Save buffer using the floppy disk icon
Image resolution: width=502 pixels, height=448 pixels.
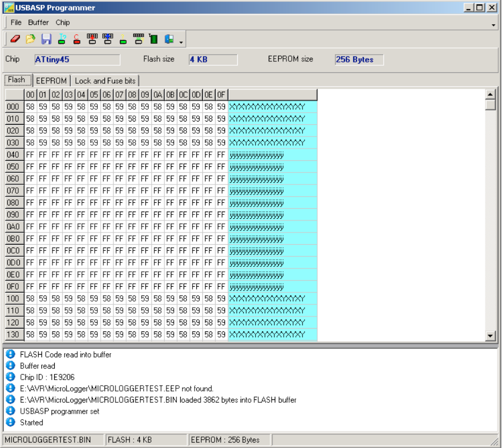tap(46, 39)
